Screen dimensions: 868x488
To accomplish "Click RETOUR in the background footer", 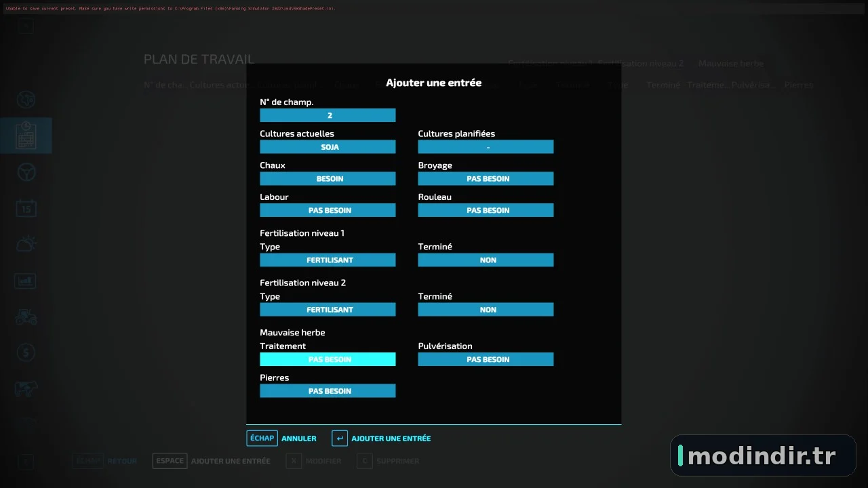I will 122,461.
